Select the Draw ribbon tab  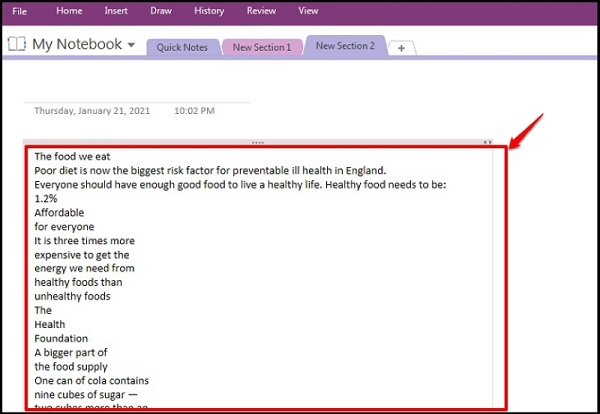[x=160, y=11]
